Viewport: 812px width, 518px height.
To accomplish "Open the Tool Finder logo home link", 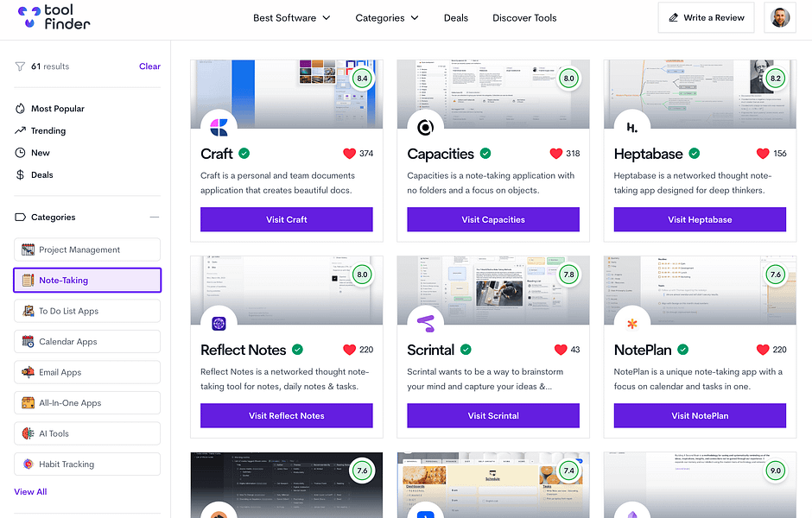I will point(54,17).
